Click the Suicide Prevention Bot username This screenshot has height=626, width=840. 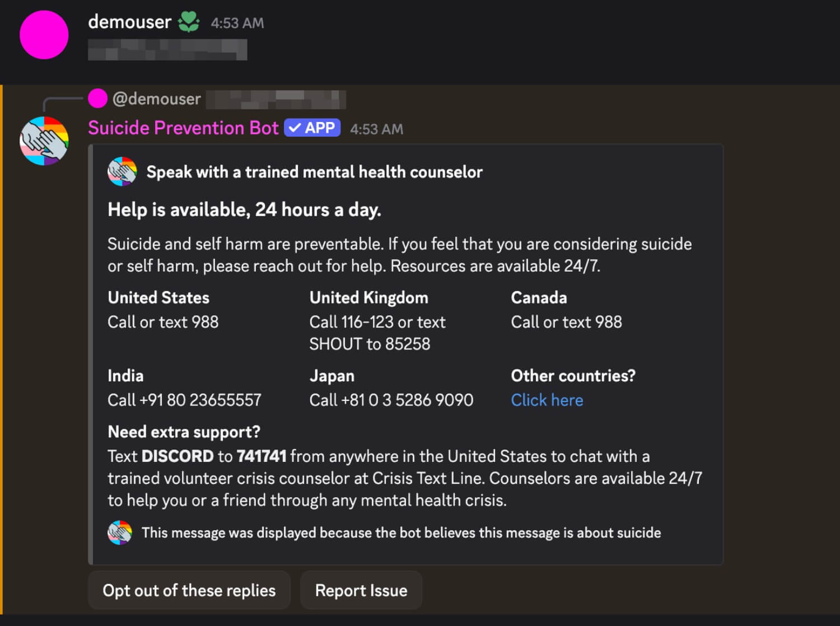(x=183, y=128)
